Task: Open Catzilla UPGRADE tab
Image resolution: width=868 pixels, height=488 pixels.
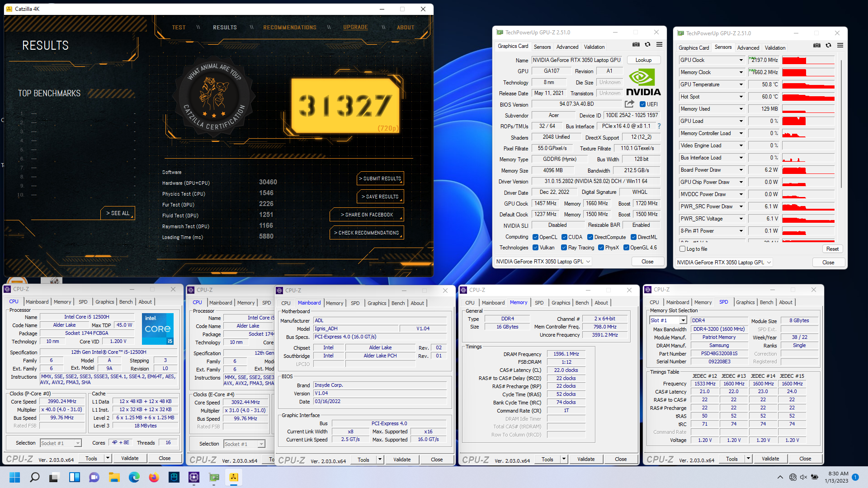Action: point(355,27)
